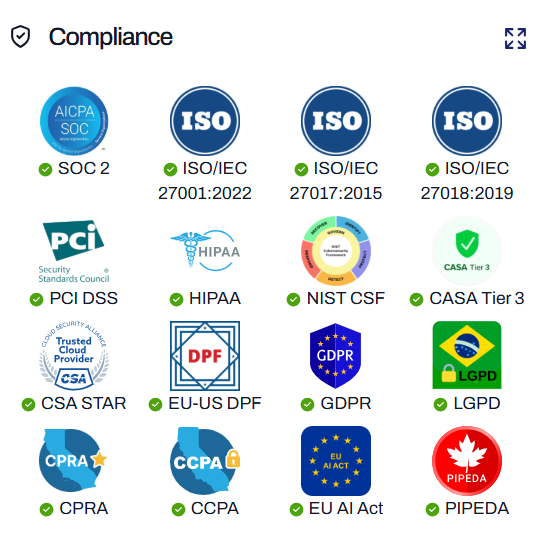Click the green check beside CSA STAR
541x556 pixels.
tap(28, 405)
